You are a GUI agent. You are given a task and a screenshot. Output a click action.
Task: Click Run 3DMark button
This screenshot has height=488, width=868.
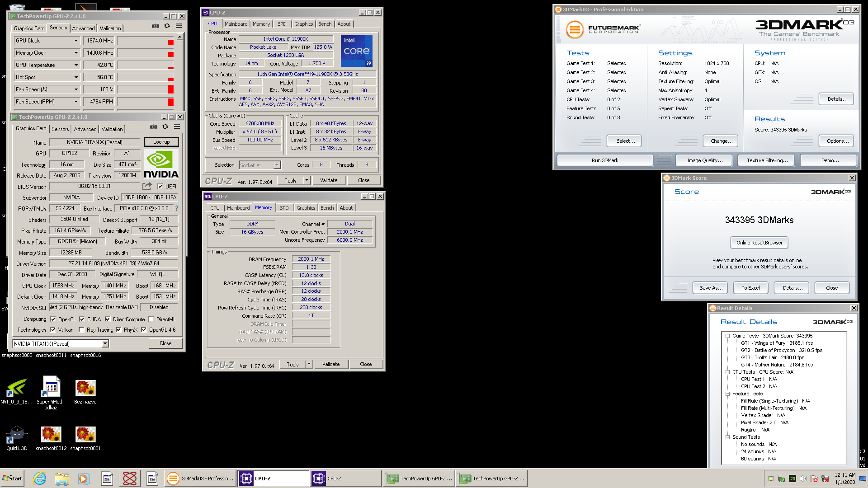tap(605, 160)
